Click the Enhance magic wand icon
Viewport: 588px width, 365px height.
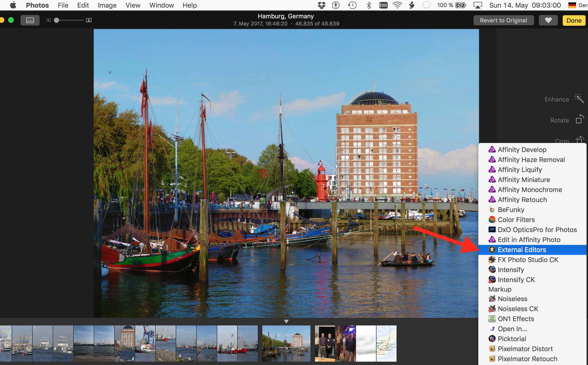(579, 99)
